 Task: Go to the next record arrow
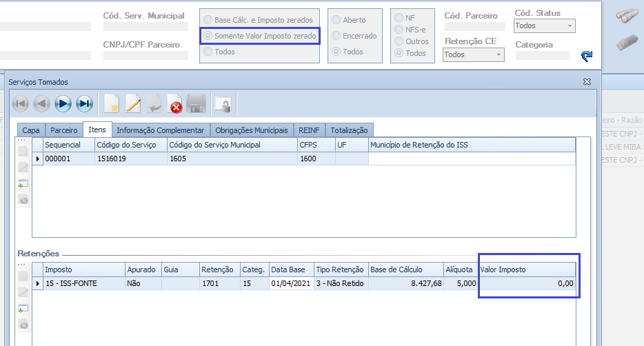tap(63, 104)
